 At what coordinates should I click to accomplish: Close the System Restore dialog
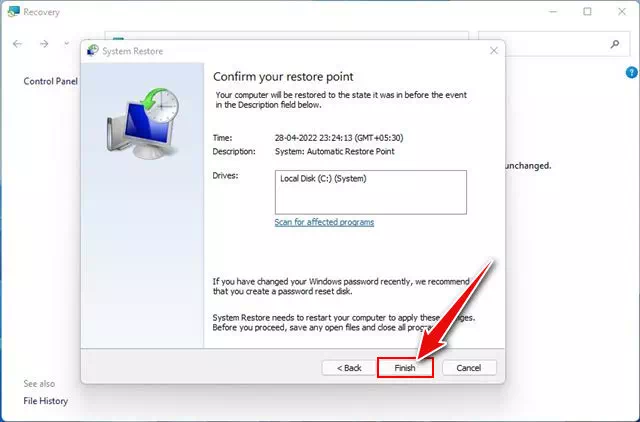coord(493,50)
